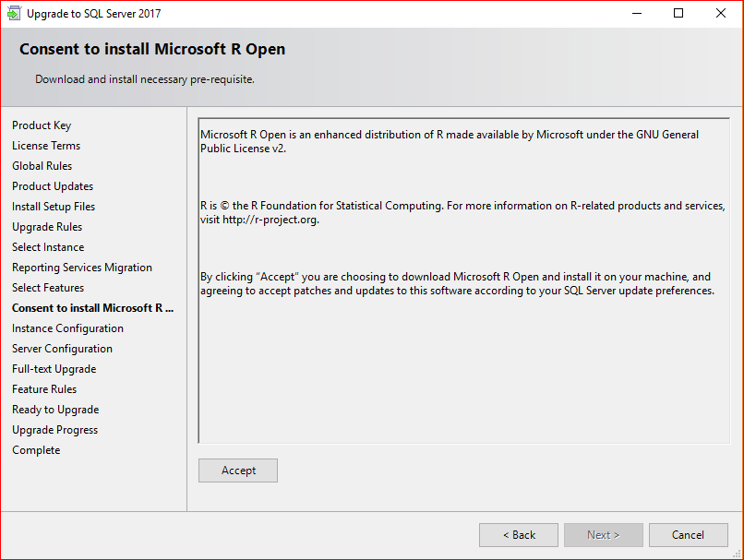
Task: Jump to Server Configuration step
Action: pos(62,349)
